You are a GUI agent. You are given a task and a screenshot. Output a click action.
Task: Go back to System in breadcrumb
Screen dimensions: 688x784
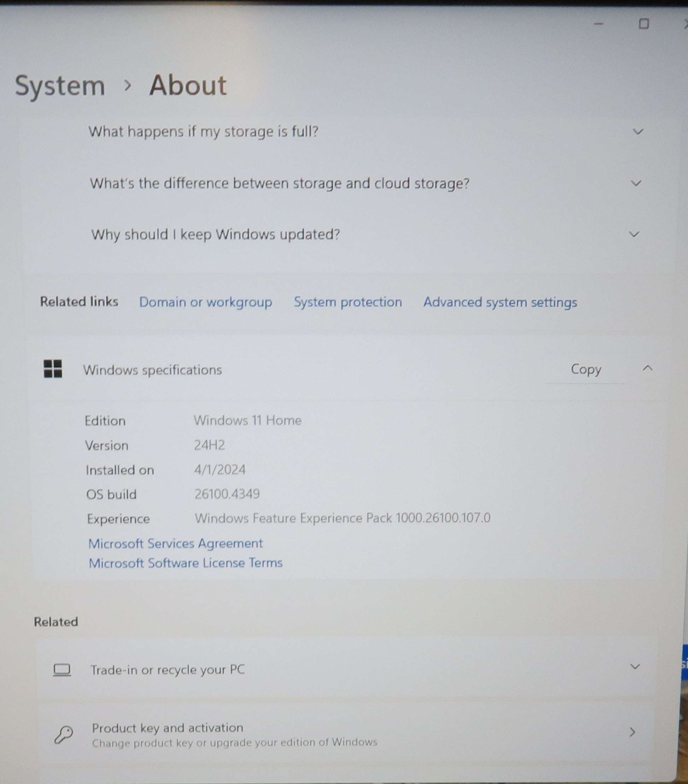pyautogui.click(x=60, y=85)
